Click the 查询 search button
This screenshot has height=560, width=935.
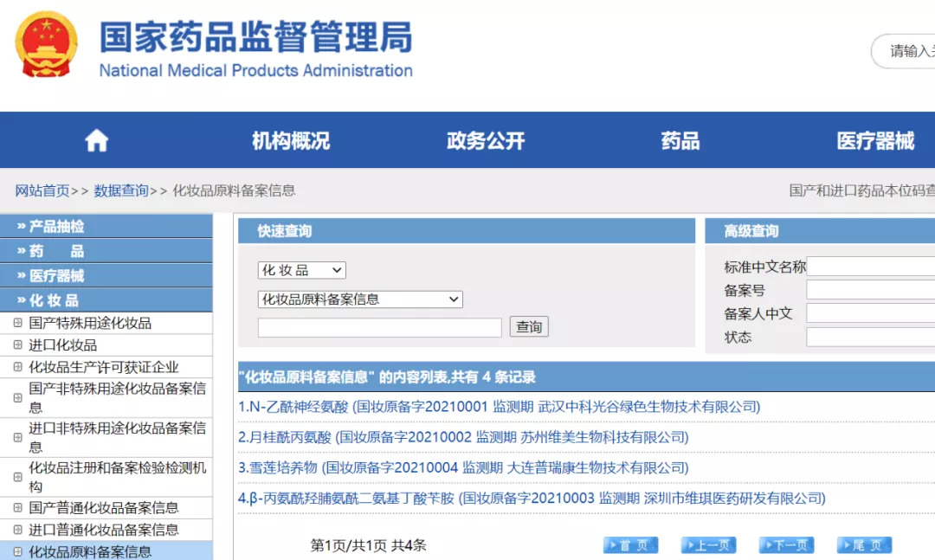pos(529,327)
